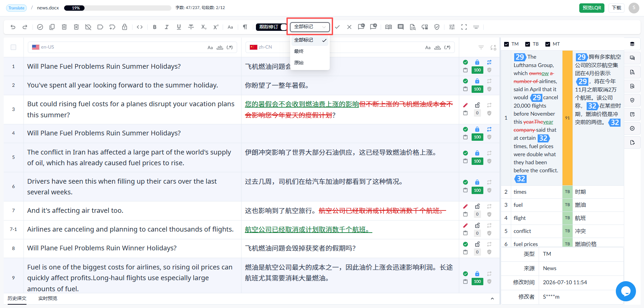Click the 预览LQR button
Screen dimensions: 644x308
(592, 8)
